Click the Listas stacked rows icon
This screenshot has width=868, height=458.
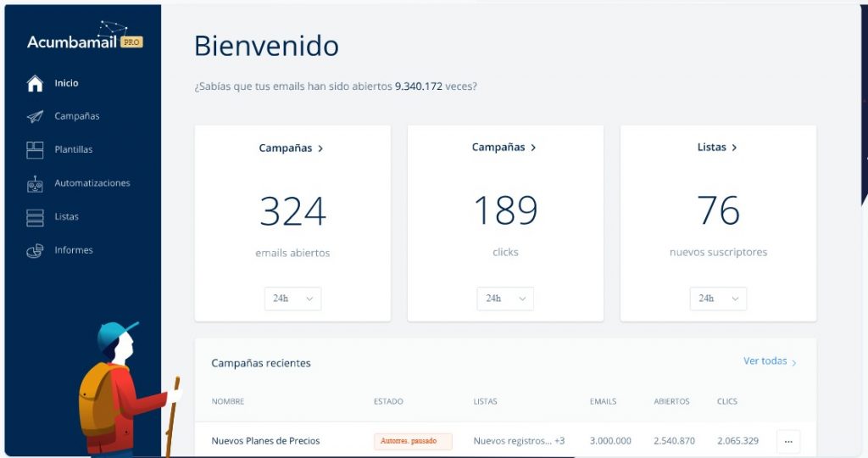click(x=35, y=217)
